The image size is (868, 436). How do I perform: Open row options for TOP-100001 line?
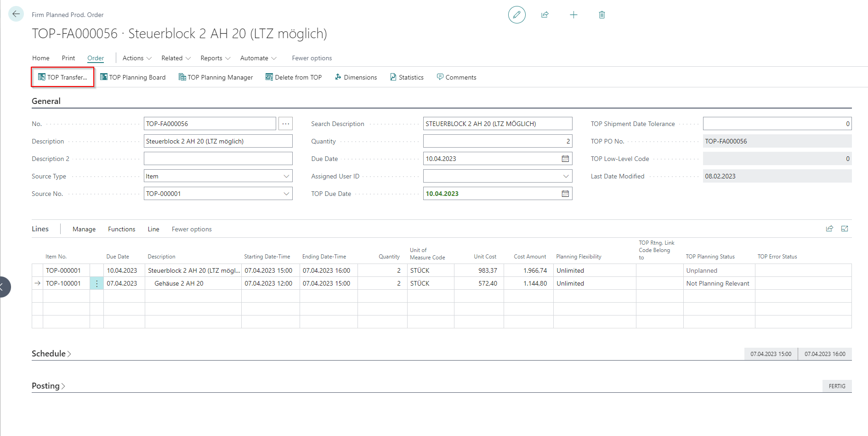click(96, 283)
